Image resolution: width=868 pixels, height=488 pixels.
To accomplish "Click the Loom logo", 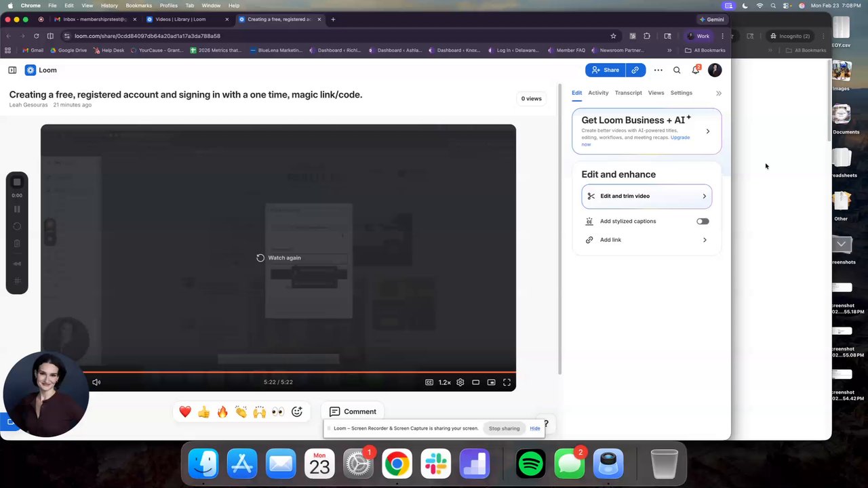I will coord(41,70).
